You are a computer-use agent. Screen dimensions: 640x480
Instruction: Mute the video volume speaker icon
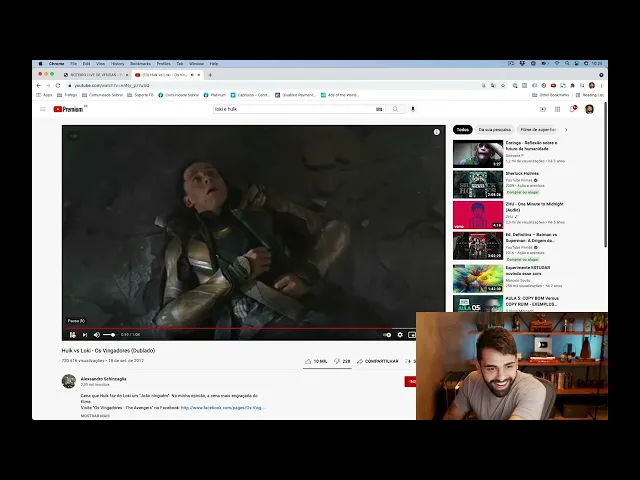(x=97, y=335)
